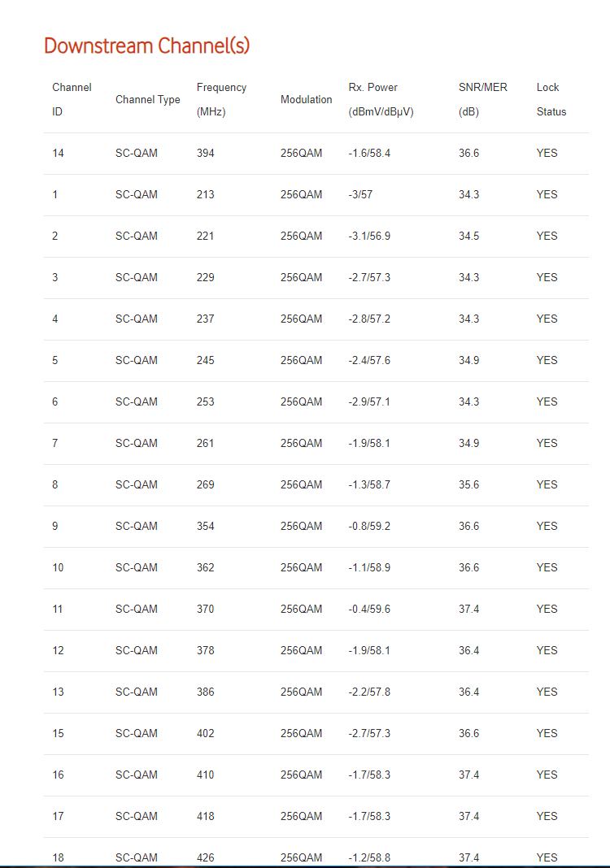The width and height of the screenshot is (610, 868).
Task: Select the Channel ID column header
Action: pos(72,100)
